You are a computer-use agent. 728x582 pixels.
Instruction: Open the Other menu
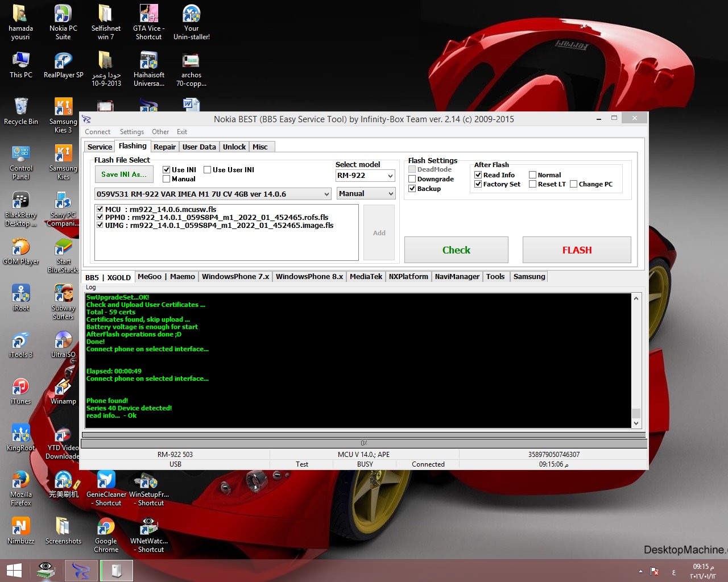click(x=160, y=132)
